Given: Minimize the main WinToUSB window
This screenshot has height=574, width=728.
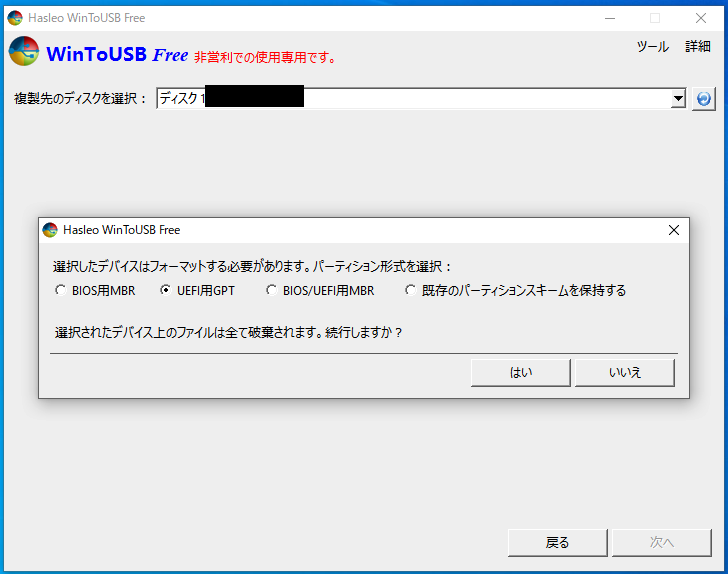Looking at the screenshot, I should click(x=610, y=18).
